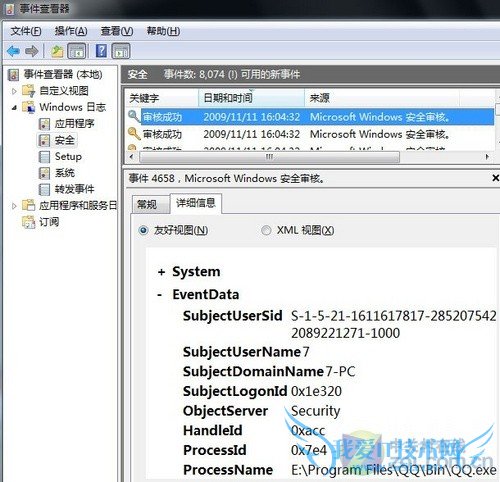Click the Setup log icon
500x482 pixels.
[x=44, y=156]
